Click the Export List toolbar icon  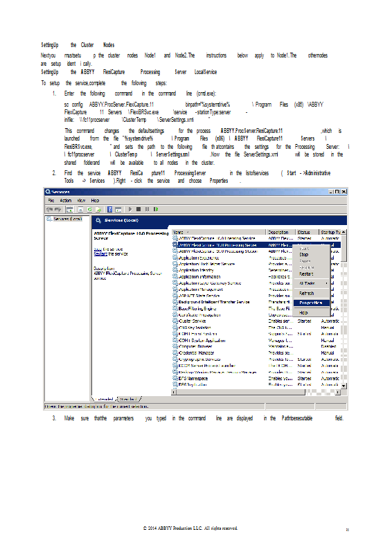98,209
